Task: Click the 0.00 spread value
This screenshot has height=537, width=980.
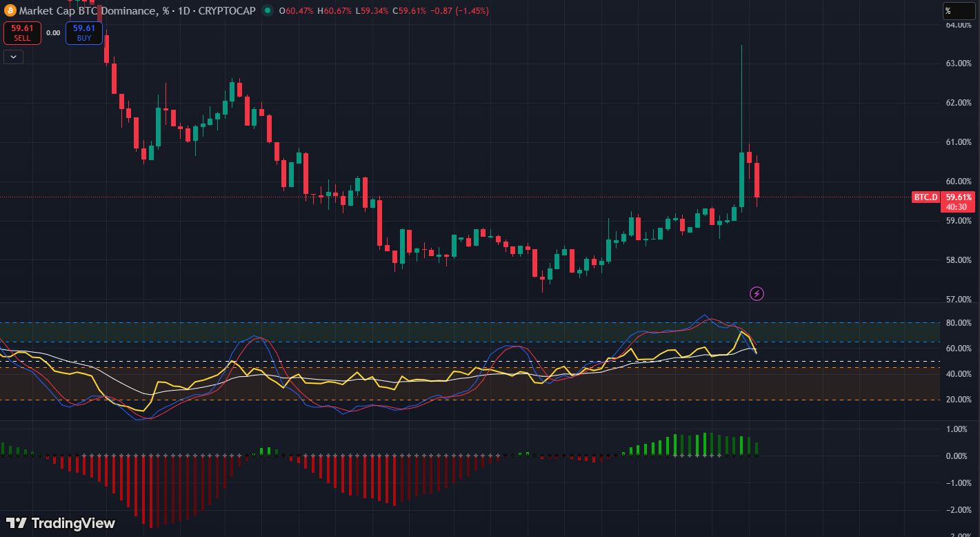Action: point(53,32)
